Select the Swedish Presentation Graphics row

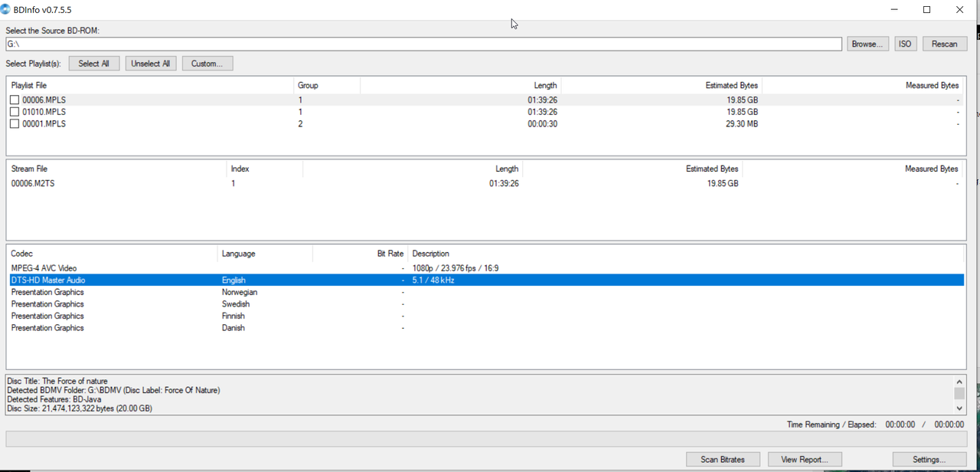485,304
